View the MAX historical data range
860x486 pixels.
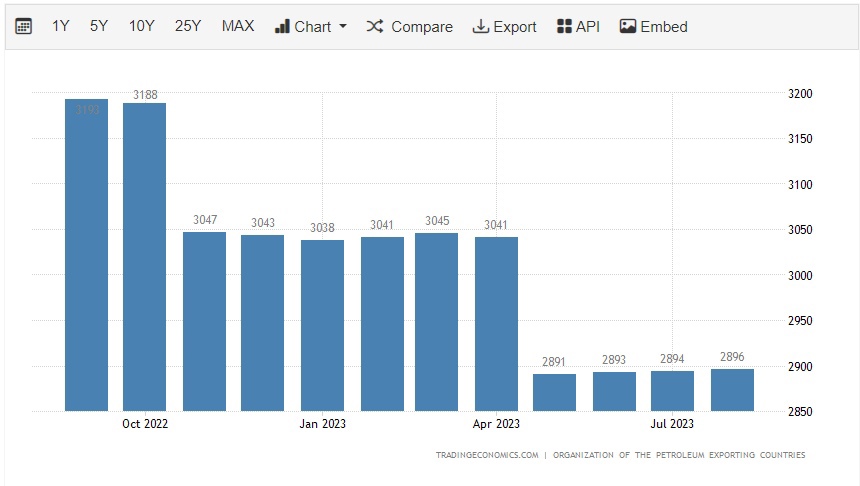(238, 27)
